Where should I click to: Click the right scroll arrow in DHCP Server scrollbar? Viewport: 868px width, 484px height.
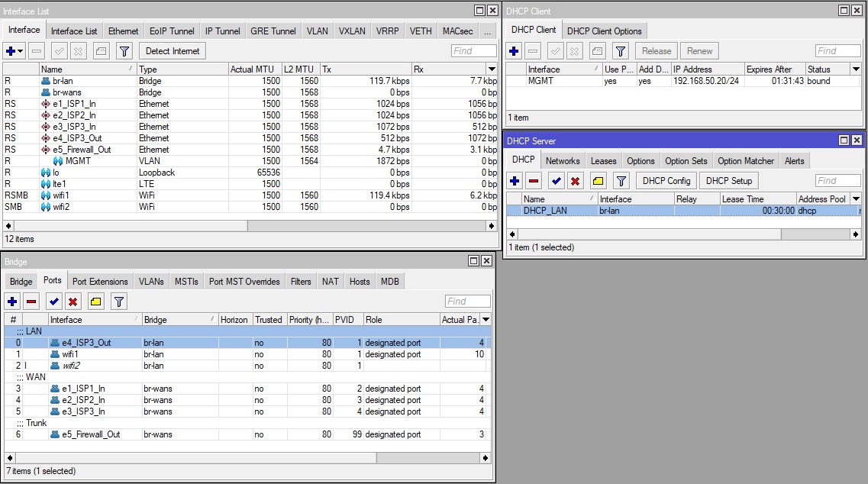pos(856,234)
